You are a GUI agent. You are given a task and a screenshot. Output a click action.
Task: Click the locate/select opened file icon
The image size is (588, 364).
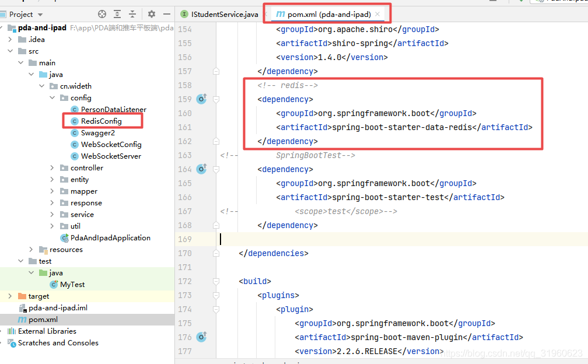click(x=102, y=14)
